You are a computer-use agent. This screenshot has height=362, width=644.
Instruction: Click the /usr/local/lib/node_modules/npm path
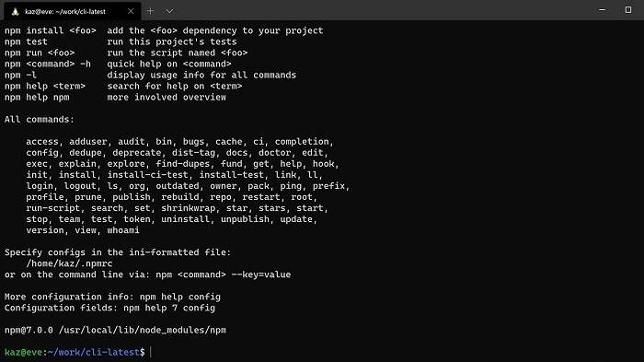pos(143,330)
